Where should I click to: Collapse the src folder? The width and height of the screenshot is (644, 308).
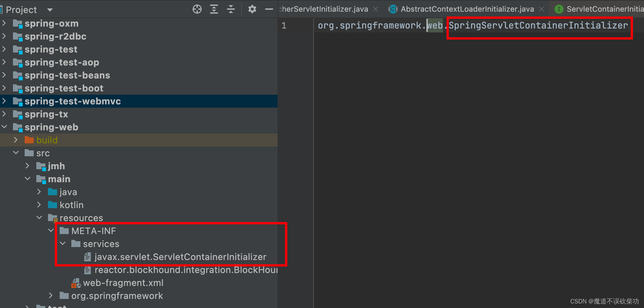16,153
